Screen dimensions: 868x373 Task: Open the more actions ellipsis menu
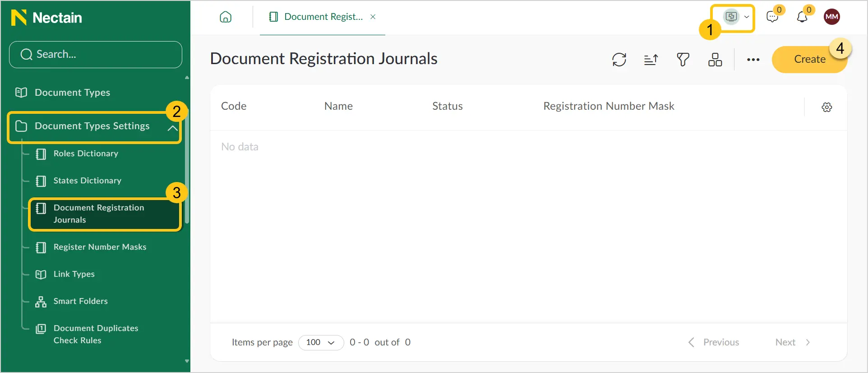click(x=753, y=60)
